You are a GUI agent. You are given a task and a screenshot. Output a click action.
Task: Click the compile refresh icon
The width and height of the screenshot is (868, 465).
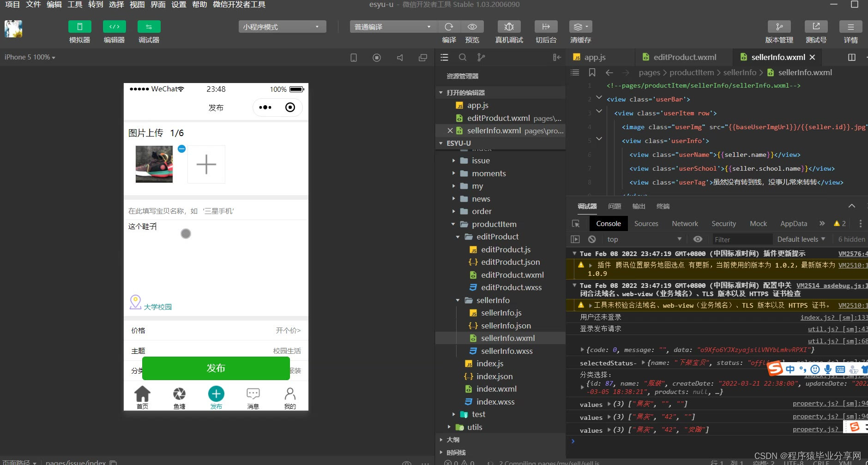449,27
